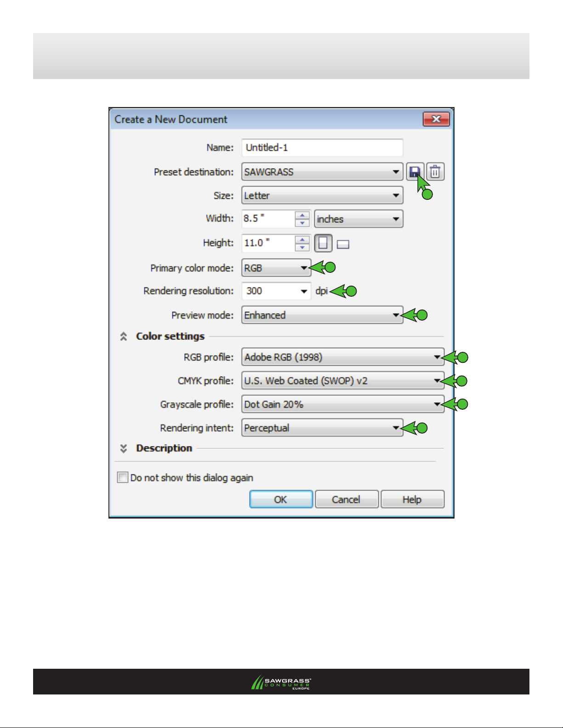Image resolution: width=563 pixels, height=728 pixels.
Task: Click OK to create the document
Action: tap(281, 499)
